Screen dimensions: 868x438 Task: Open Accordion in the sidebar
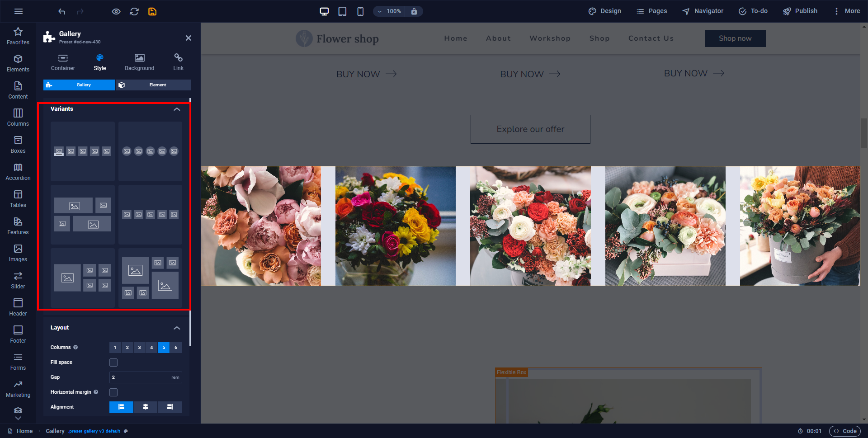[x=18, y=172]
